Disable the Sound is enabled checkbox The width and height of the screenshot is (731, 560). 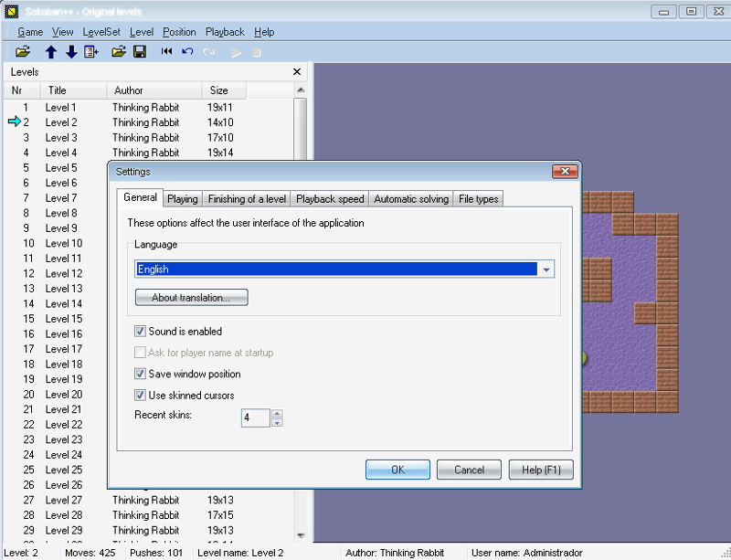(x=141, y=332)
